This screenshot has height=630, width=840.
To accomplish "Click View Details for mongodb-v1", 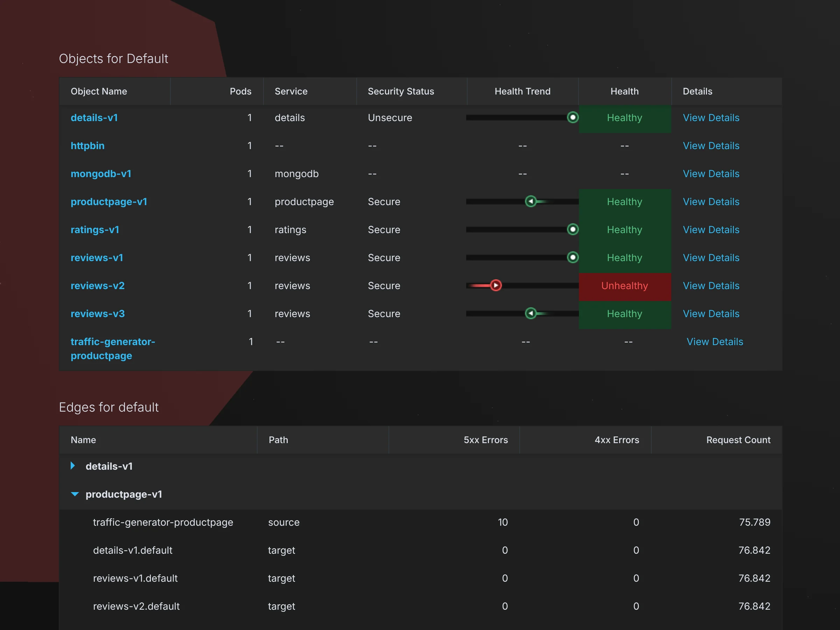I will point(711,174).
